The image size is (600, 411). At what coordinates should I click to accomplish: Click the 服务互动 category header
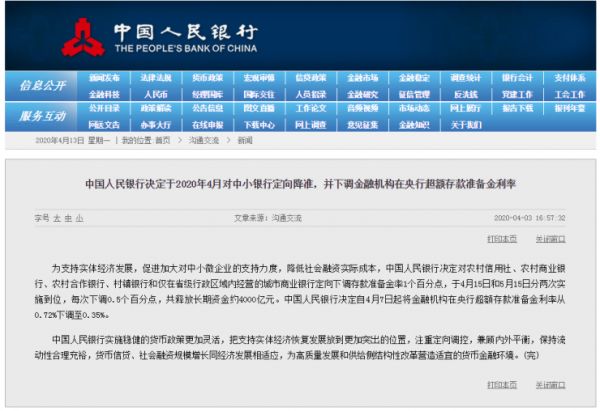click(x=42, y=116)
